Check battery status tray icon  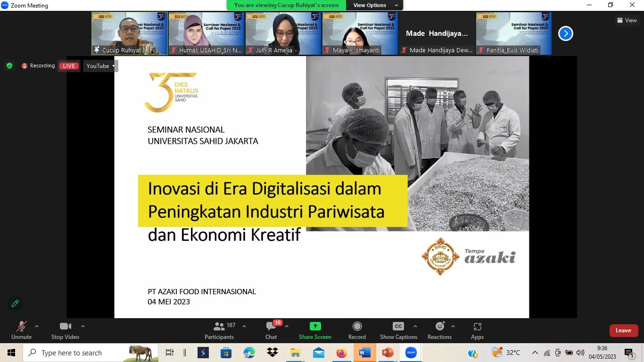pyautogui.click(x=569, y=353)
